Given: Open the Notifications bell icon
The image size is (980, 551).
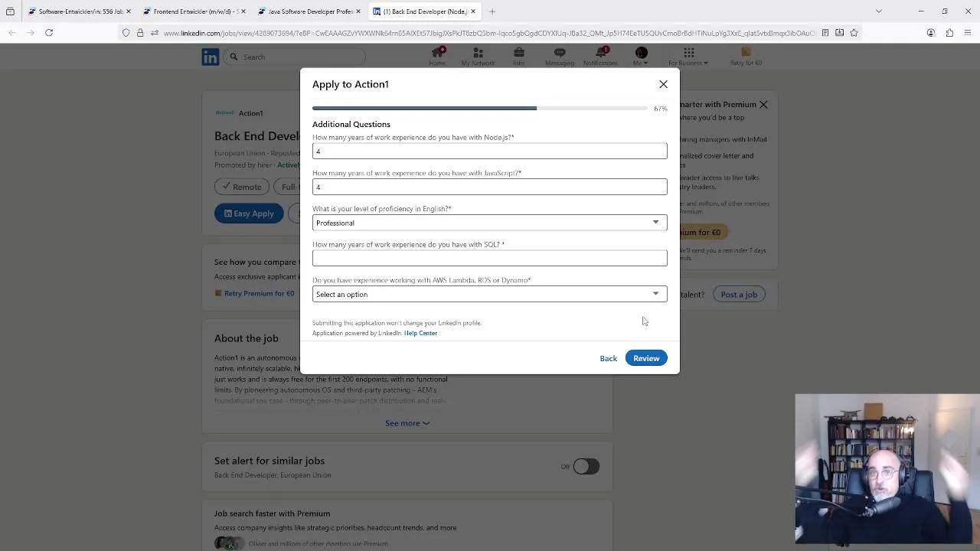Looking at the screenshot, I should coord(600,57).
